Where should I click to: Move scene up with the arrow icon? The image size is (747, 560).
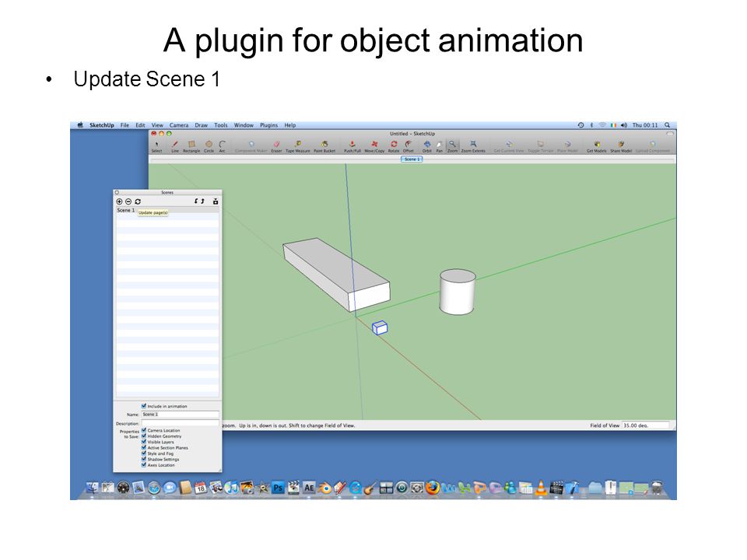click(x=202, y=201)
